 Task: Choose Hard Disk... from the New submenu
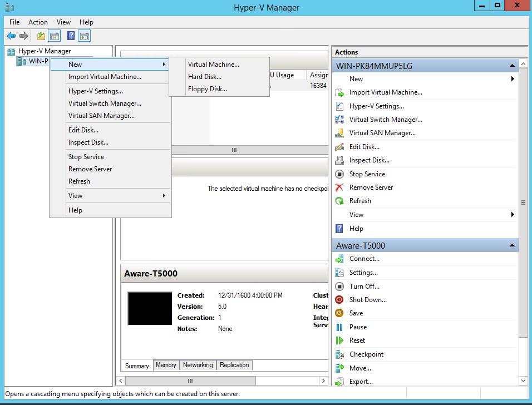tap(219, 77)
